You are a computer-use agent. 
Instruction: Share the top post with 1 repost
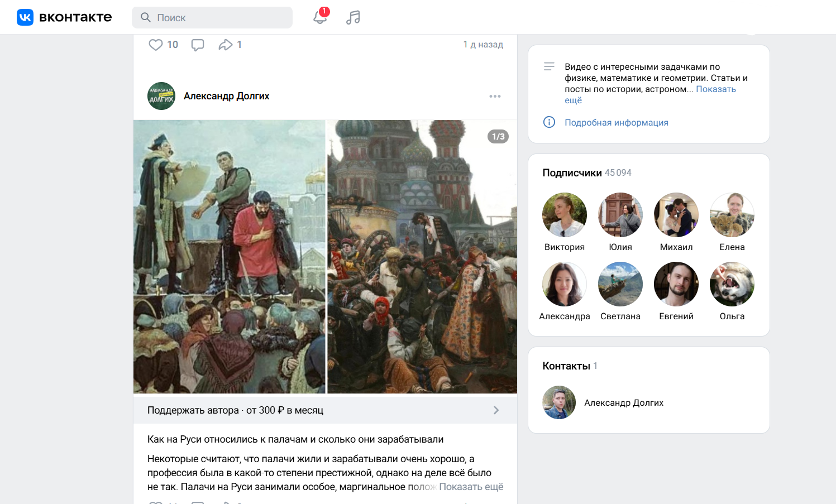[x=225, y=45]
